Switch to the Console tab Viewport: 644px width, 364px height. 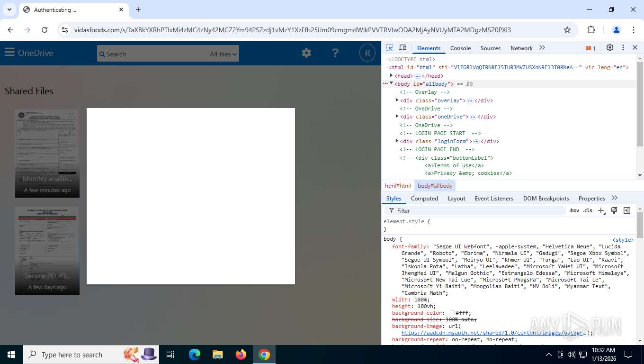(460, 48)
